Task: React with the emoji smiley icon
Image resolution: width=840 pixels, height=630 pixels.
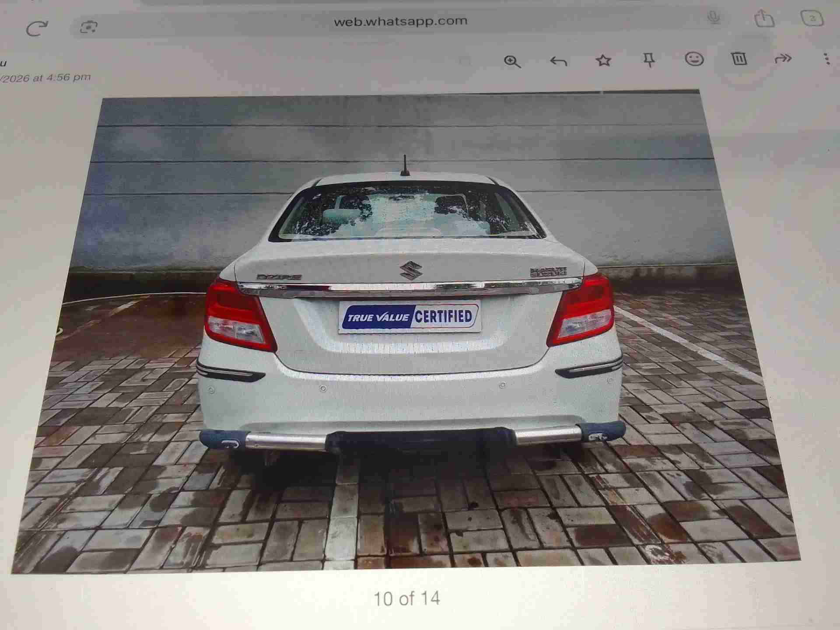Action: 694,59
